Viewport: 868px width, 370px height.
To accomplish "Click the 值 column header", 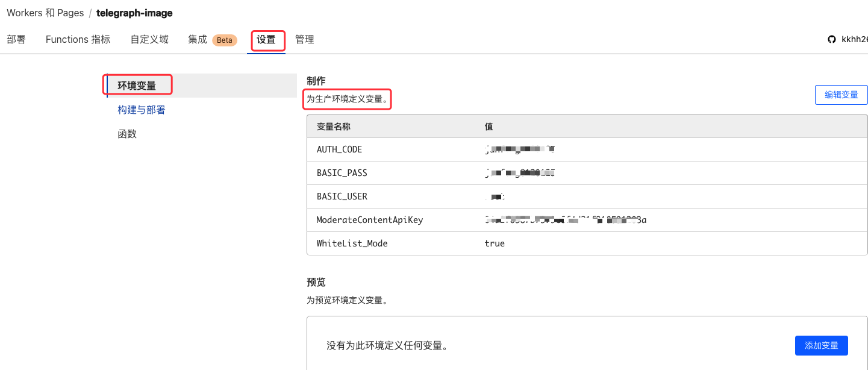I will (489, 127).
